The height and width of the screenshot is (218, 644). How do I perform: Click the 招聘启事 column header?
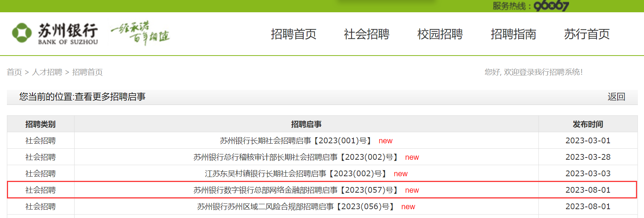coord(306,124)
